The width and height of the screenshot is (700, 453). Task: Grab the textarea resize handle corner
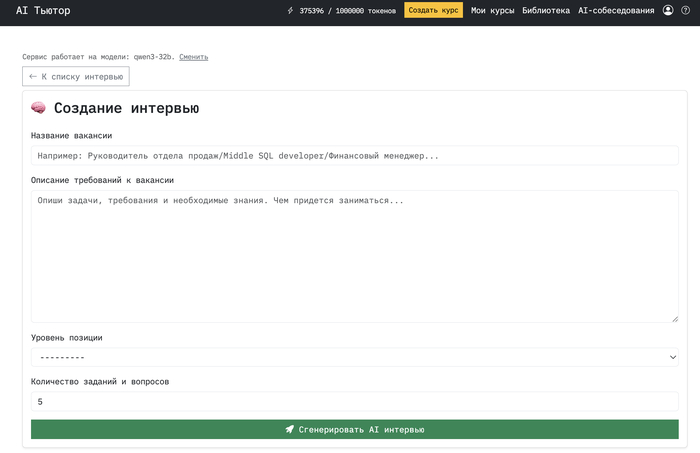[x=675, y=319]
